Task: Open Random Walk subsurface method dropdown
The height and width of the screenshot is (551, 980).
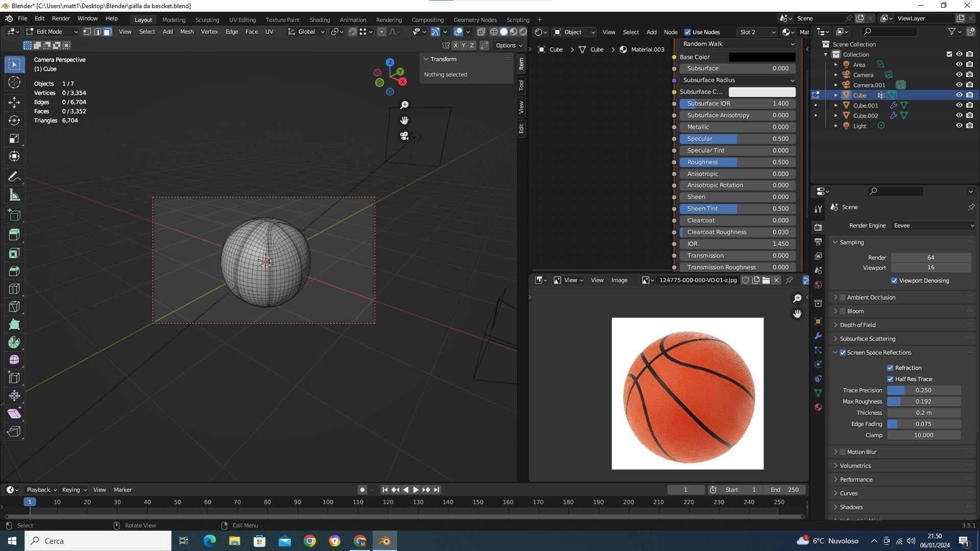Action: pos(738,44)
